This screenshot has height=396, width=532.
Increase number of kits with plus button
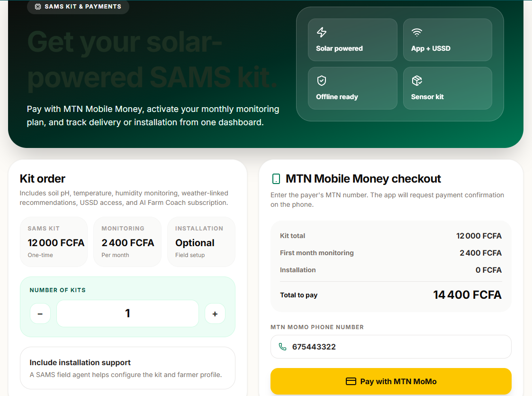pos(215,313)
